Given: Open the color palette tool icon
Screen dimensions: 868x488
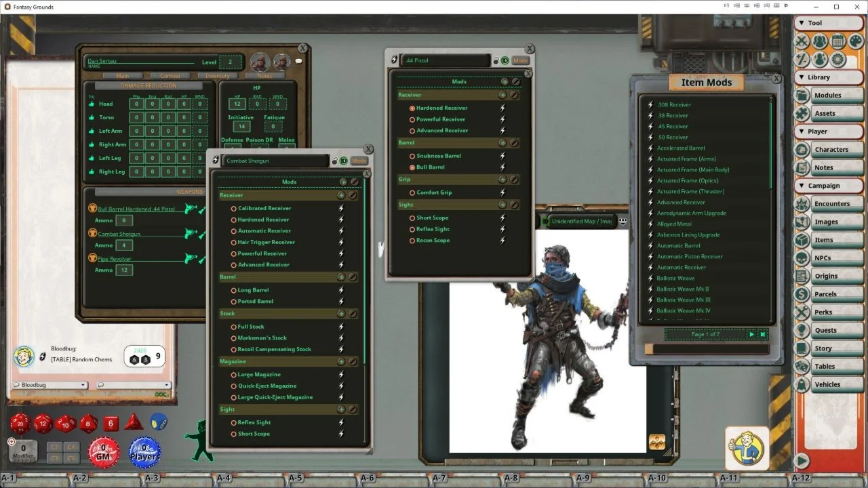Looking at the screenshot, I should tap(856, 41).
